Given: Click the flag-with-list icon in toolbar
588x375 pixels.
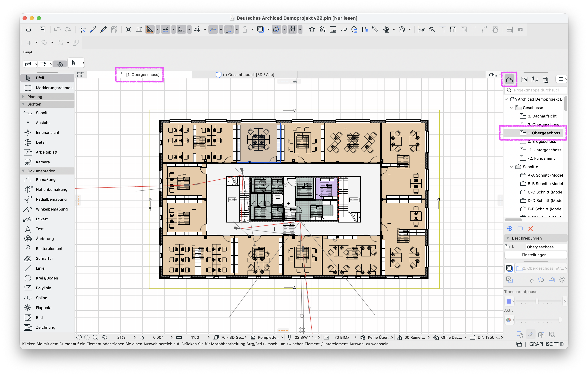Looking at the screenshot, I should pyautogui.click(x=365, y=30).
